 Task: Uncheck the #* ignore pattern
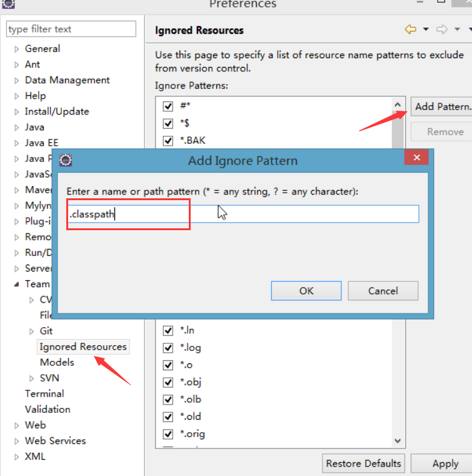tap(168, 106)
